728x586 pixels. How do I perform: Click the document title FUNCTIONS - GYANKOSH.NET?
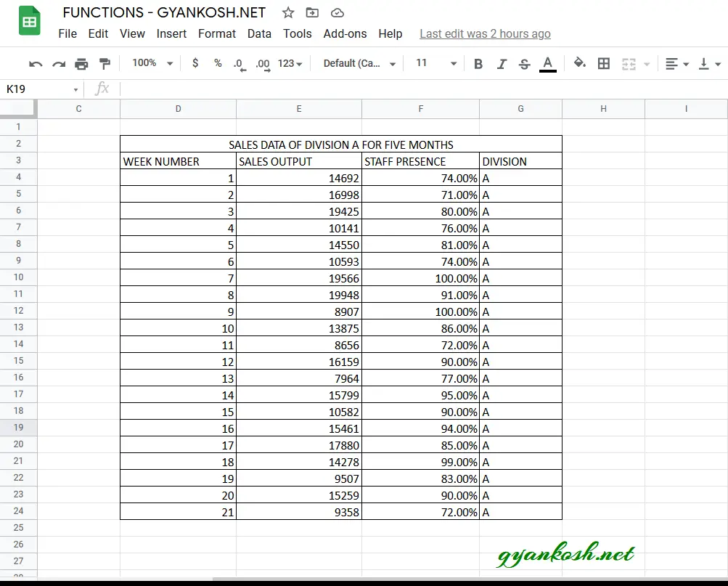(x=164, y=12)
